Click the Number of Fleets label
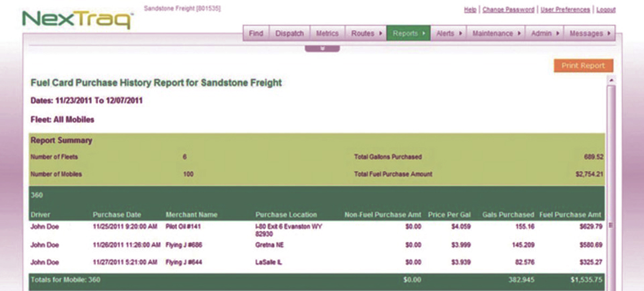 click(54, 157)
